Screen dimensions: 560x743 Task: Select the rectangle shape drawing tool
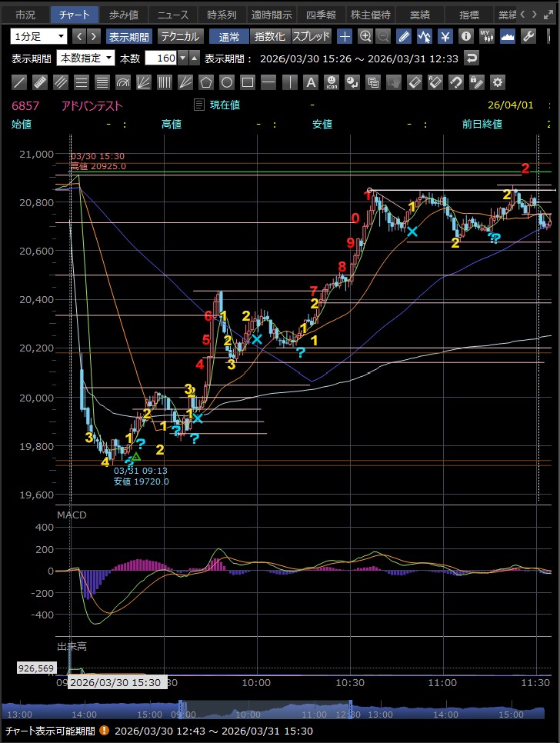[247, 82]
